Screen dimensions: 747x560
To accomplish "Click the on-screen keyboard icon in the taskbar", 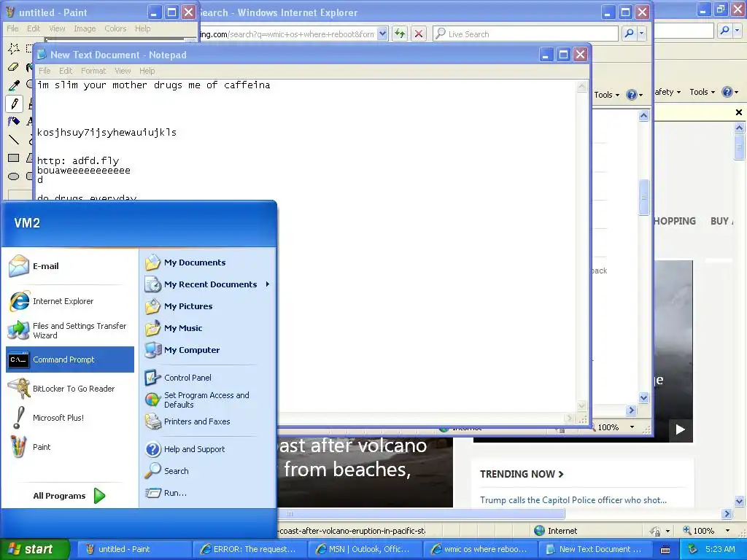I will [x=665, y=550].
